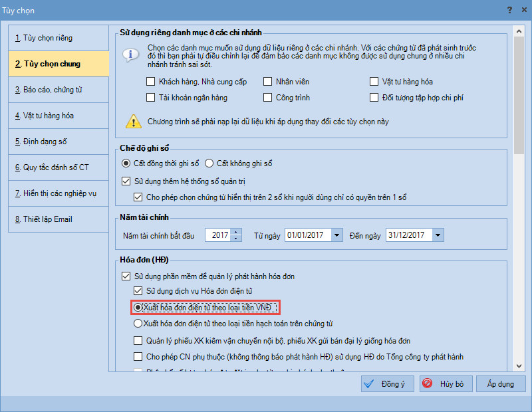Tick the Vật tư hàng hóa checkbox
532x412 pixels.
(375, 82)
